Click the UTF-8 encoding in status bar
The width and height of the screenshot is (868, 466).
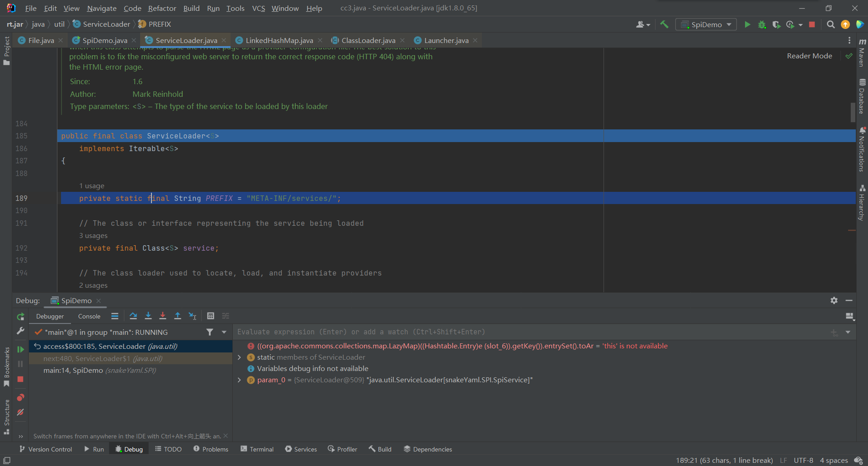coord(803,460)
